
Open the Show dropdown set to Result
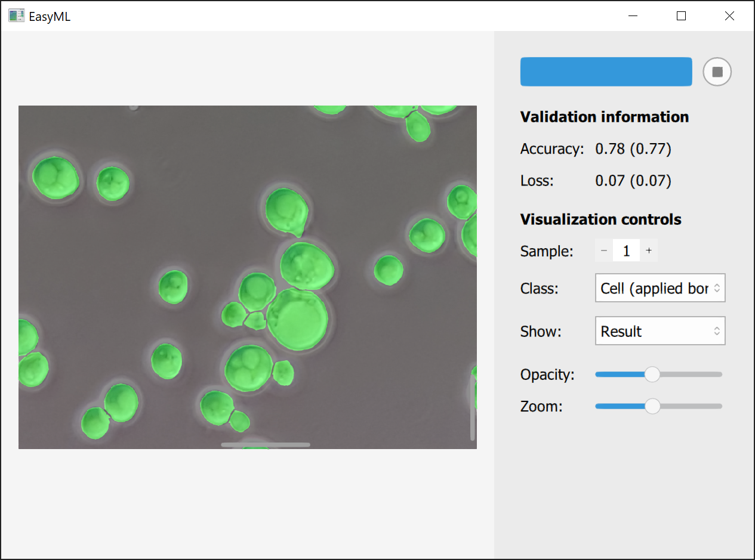pyautogui.click(x=660, y=331)
